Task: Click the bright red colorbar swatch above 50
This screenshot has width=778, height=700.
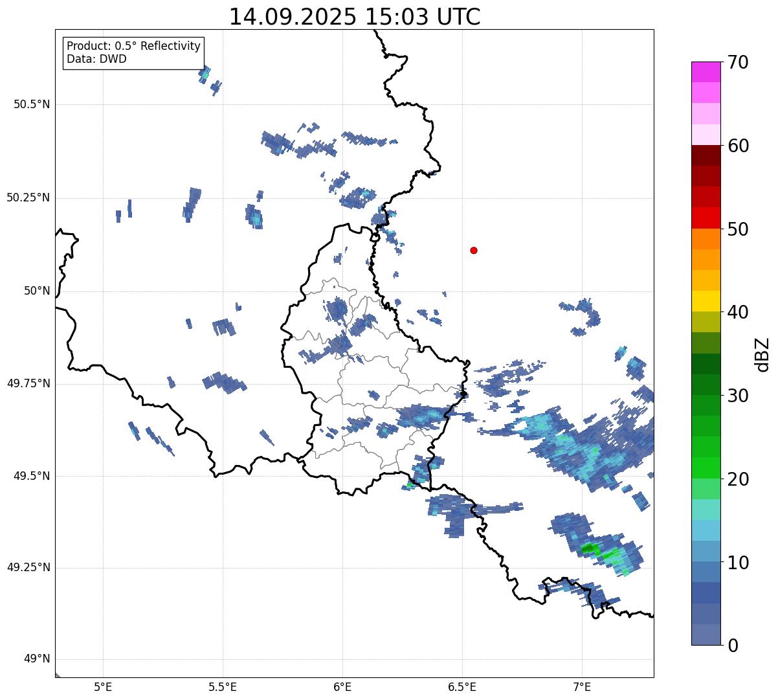Action: pyautogui.click(x=706, y=218)
